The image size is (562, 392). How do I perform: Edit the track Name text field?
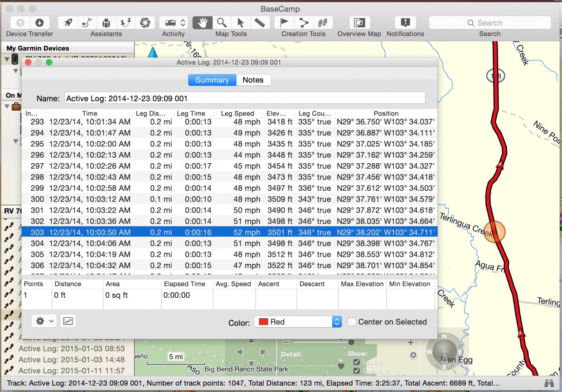pos(244,98)
